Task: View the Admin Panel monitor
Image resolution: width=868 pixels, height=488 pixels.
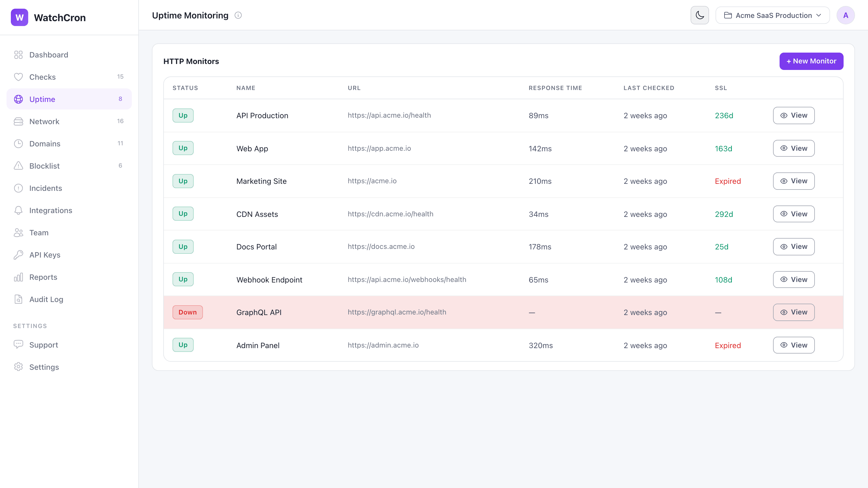Action: coord(793,346)
